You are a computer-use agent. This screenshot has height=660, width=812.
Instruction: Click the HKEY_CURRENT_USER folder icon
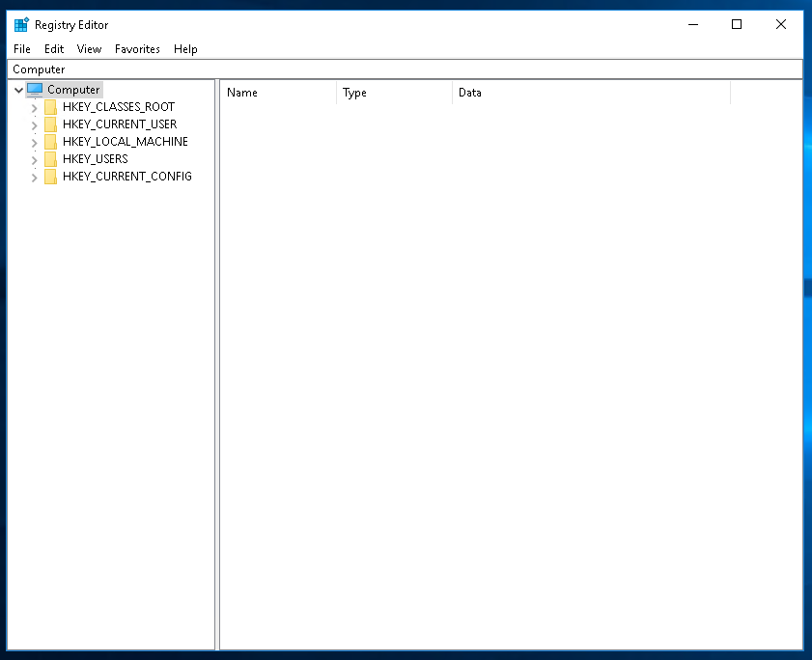[50, 124]
